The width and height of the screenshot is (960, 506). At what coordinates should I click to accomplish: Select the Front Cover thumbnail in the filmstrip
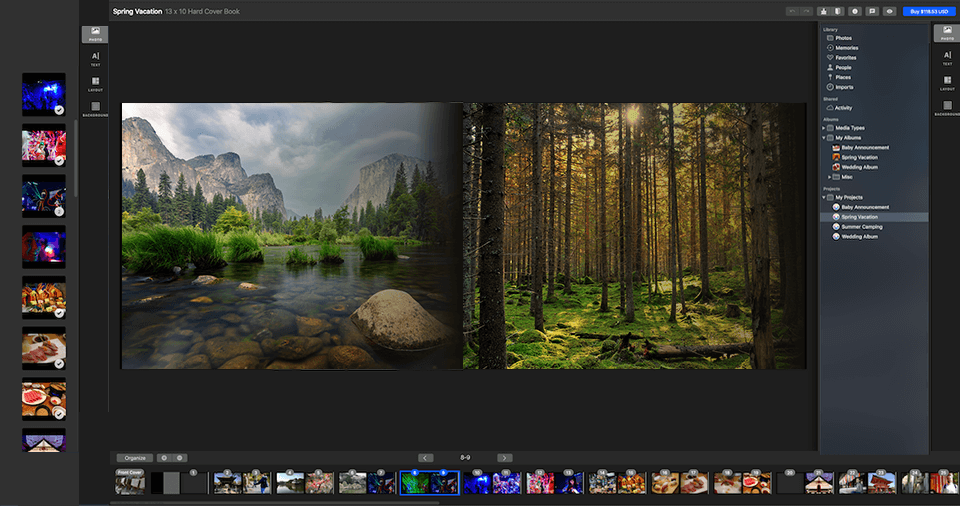(130, 481)
